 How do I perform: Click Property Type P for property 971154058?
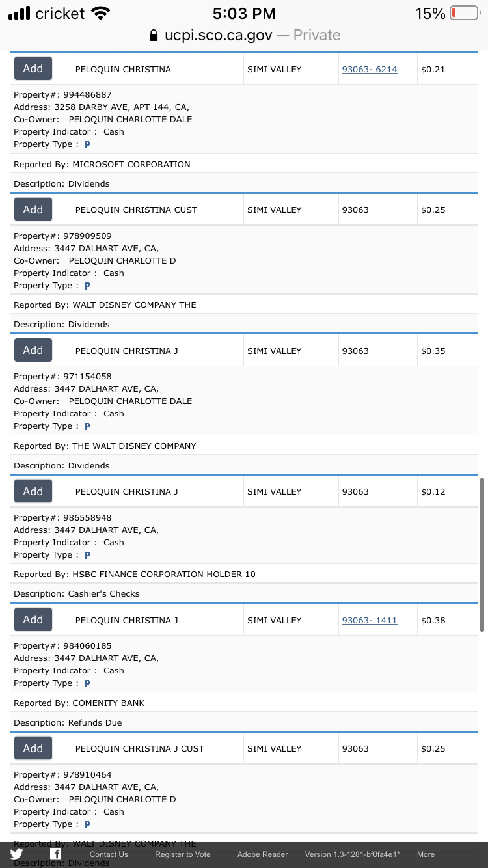point(87,426)
